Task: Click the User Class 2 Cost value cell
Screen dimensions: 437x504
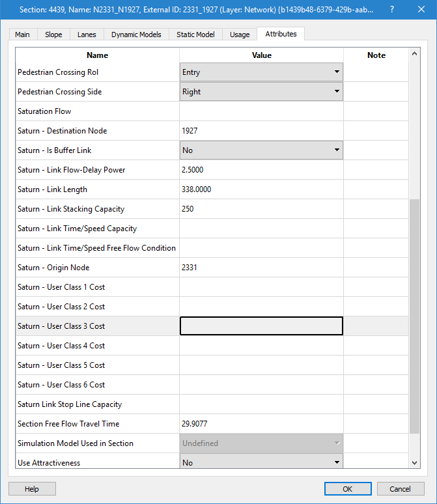Action: tap(261, 307)
